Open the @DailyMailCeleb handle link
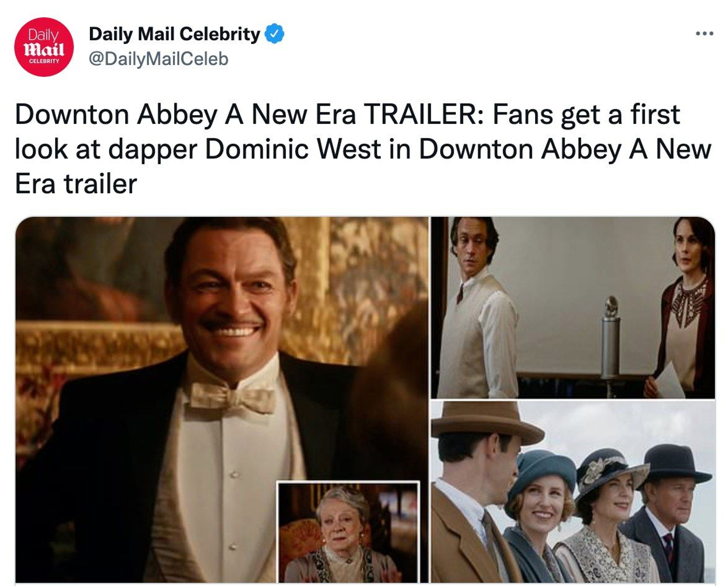 158,59
